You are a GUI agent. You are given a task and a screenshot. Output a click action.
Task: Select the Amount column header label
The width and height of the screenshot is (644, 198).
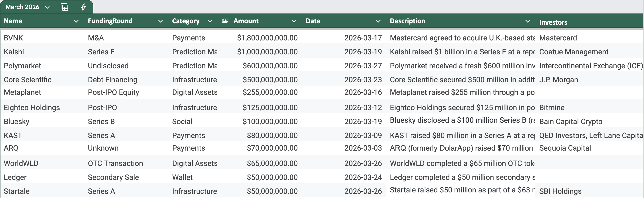246,21
